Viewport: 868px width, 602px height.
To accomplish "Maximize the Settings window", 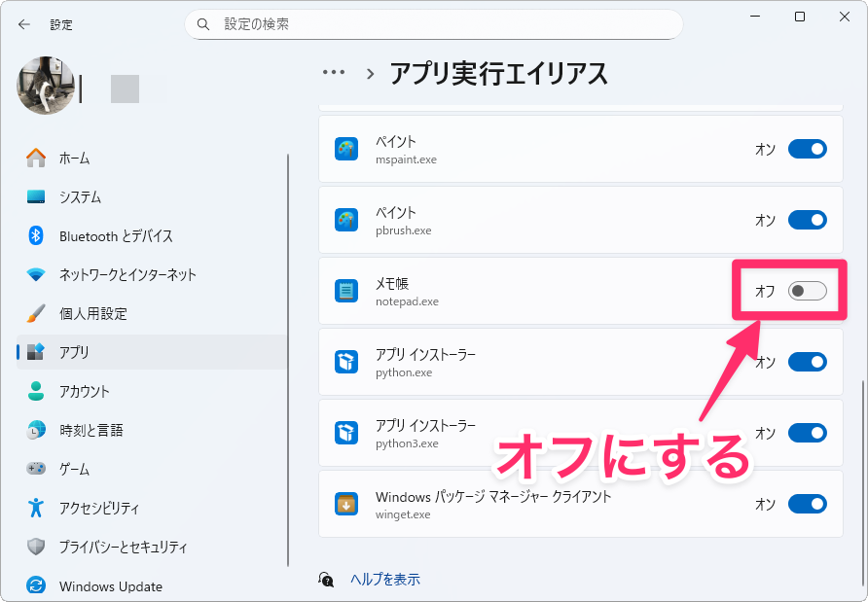I will (800, 18).
